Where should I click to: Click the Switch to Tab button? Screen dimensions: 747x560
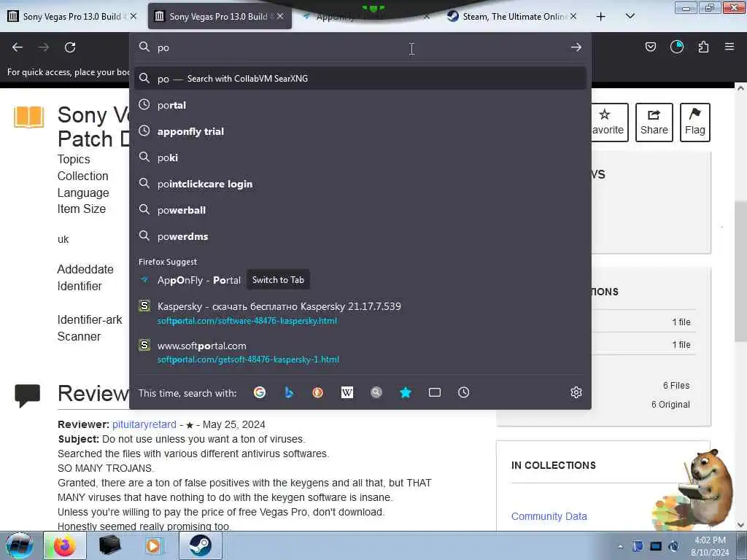278,280
